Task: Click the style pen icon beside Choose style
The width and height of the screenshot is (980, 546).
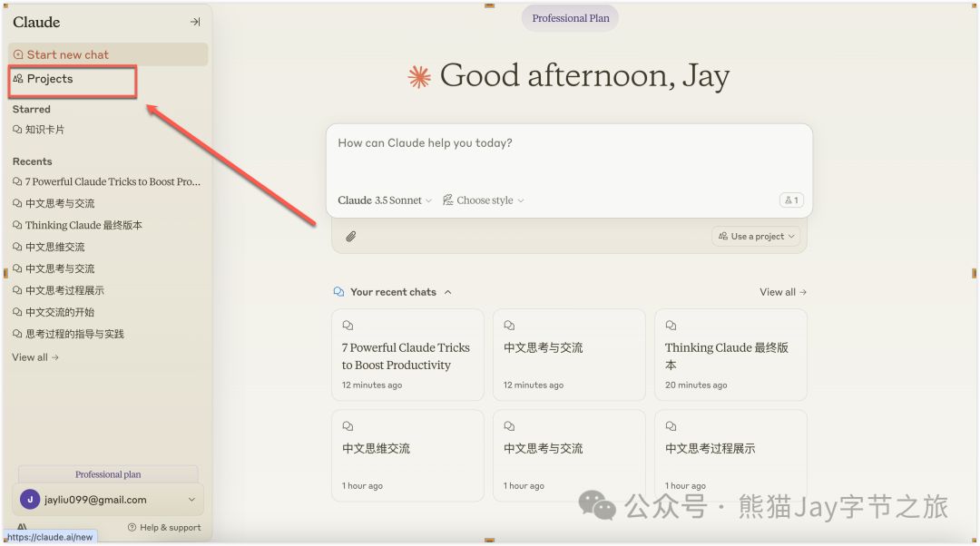Action: (447, 200)
